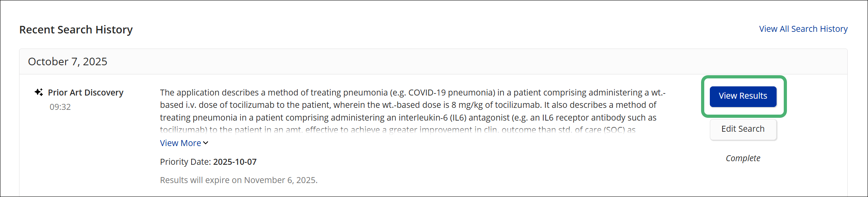Click the Recent Search History heading

coord(76,30)
